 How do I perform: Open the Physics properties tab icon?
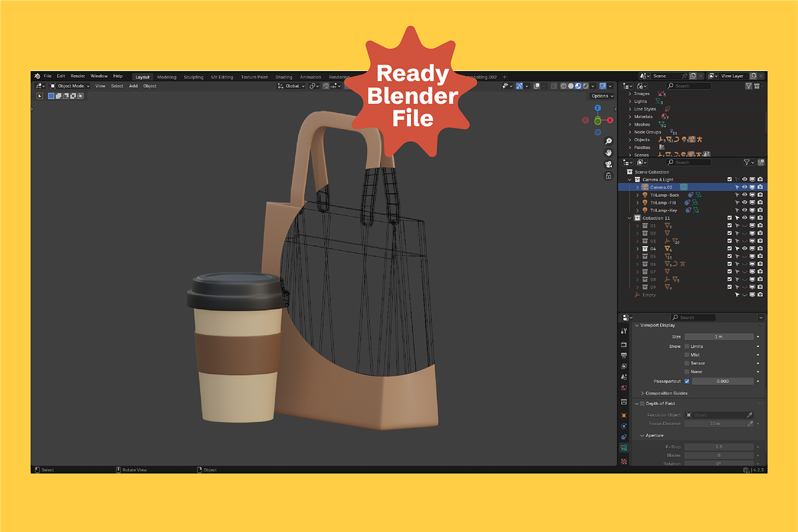pyautogui.click(x=624, y=426)
